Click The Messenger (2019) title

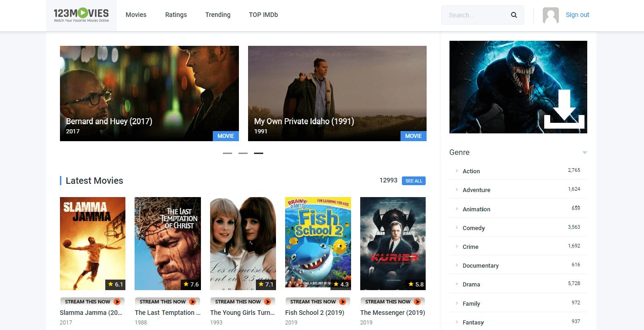click(393, 313)
